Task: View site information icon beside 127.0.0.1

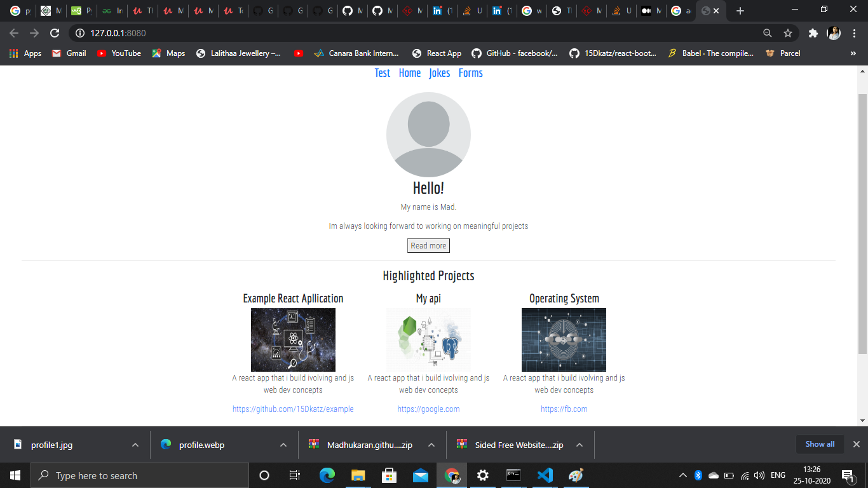Action: click(80, 33)
